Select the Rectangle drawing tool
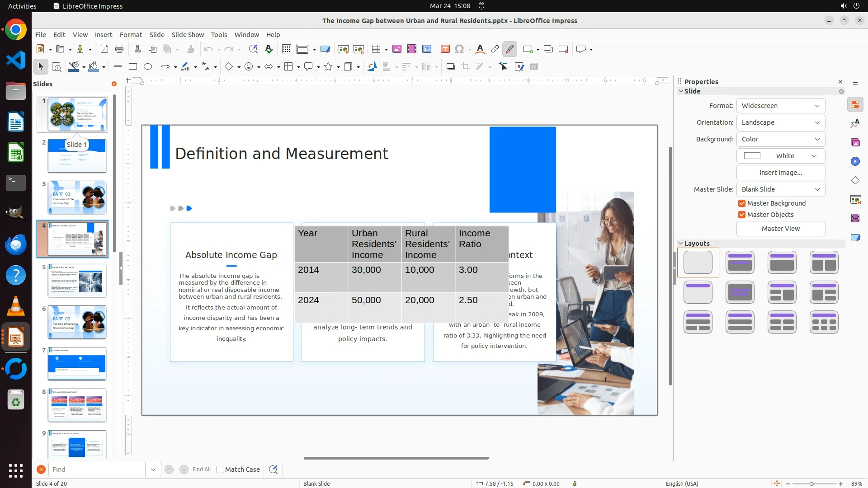 (x=133, y=67)
